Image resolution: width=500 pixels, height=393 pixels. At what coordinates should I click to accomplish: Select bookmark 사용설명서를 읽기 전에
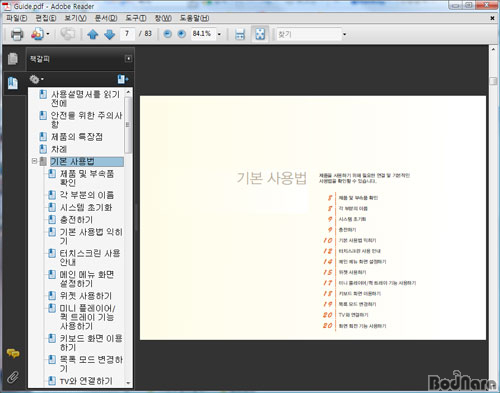85,99
